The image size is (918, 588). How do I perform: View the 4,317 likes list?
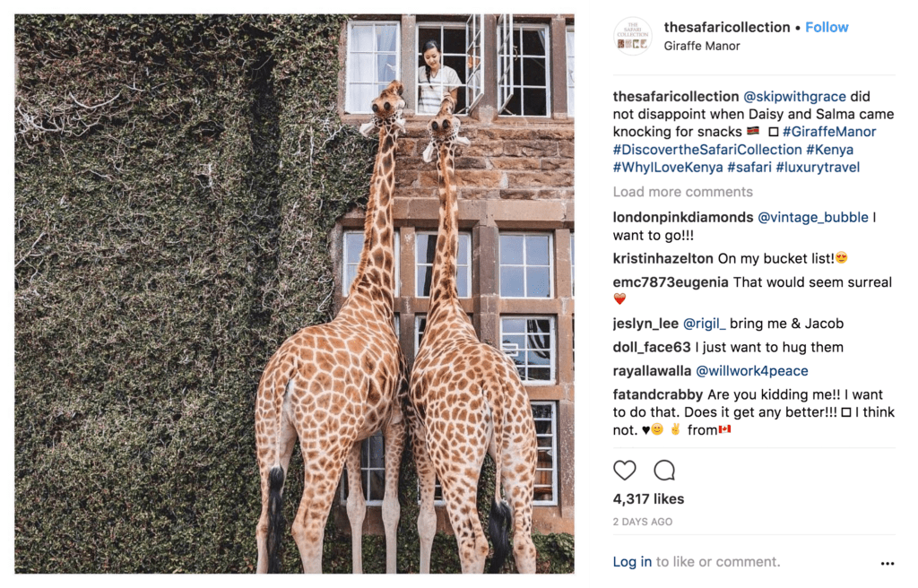pos(648,499)
